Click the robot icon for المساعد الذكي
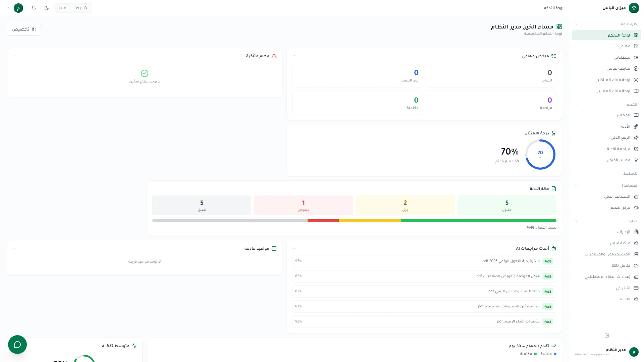The width and height of the screenshot is (644, 362). pos(636,196)
